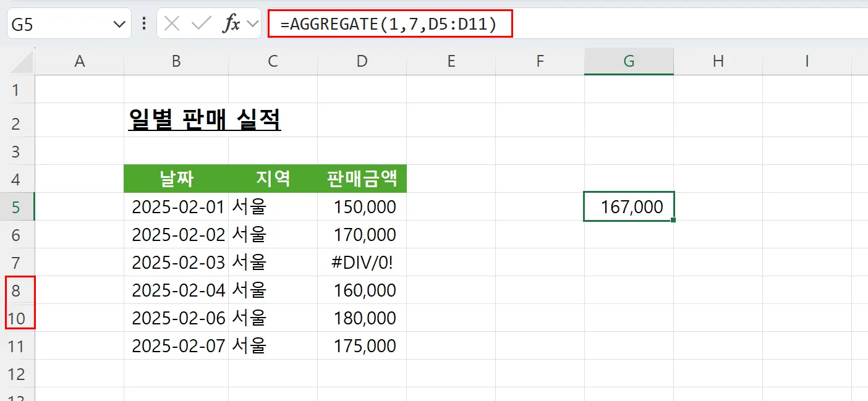Select column G header
Screen dimensions: 868x401
(628, 61)
